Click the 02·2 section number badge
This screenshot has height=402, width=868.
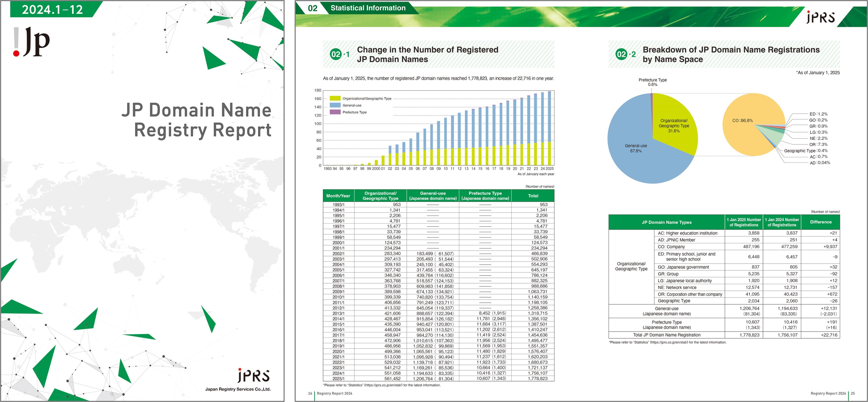(625, 54)
